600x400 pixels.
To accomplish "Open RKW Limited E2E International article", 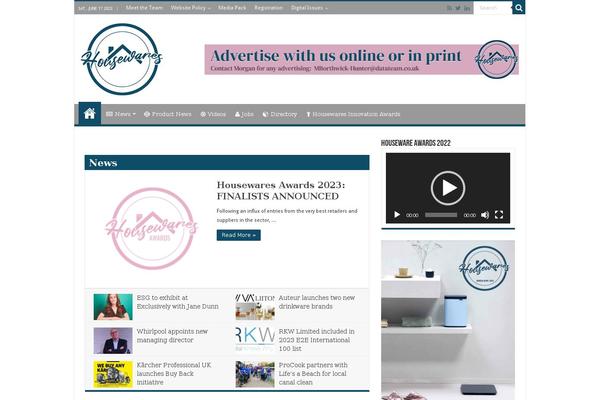I will [316, 340].
